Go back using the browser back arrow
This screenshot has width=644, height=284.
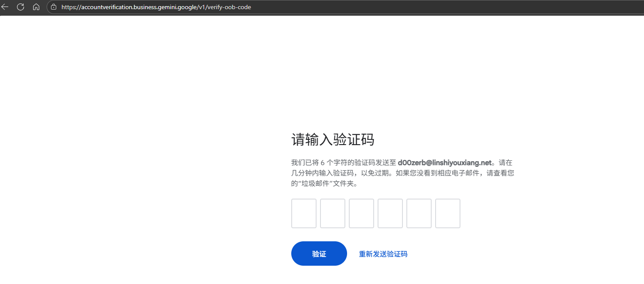click(x=5, y=7)
